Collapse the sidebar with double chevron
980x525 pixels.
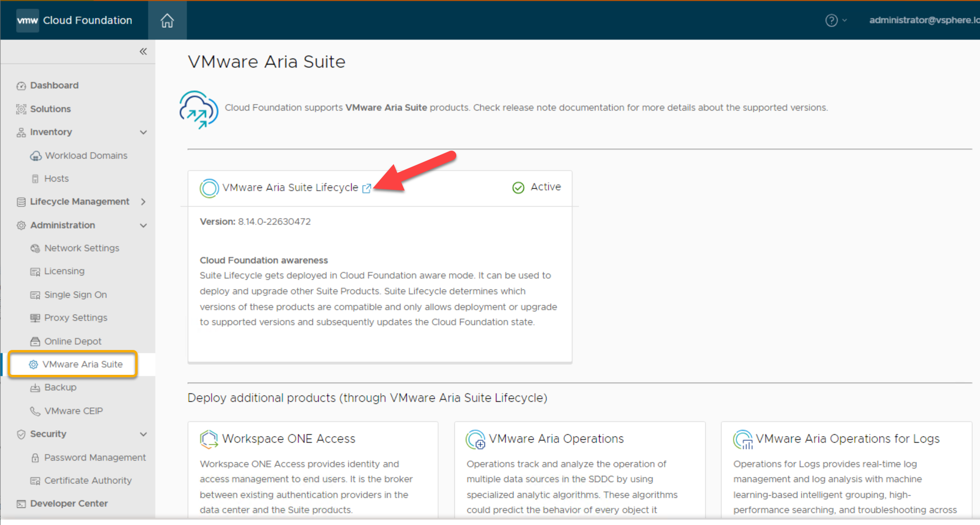pyautogui.click(x=143, y=51)
